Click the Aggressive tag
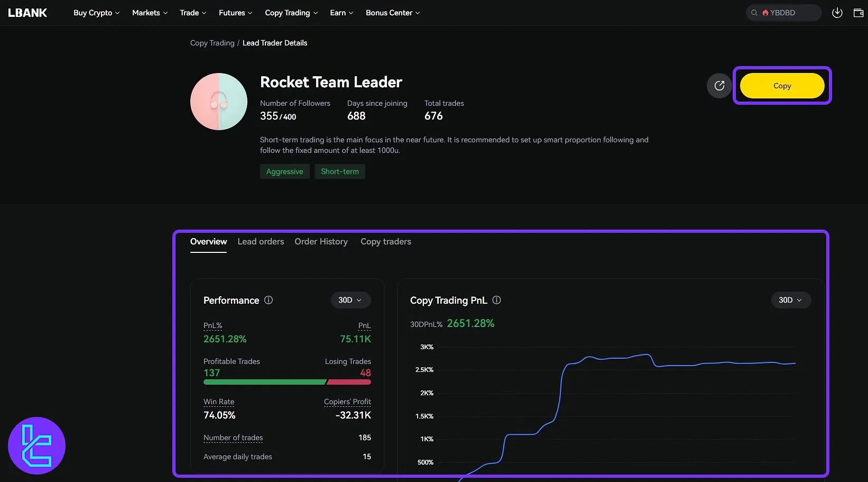The width and height of the screenshot is (868, 482). pos(285,171)
